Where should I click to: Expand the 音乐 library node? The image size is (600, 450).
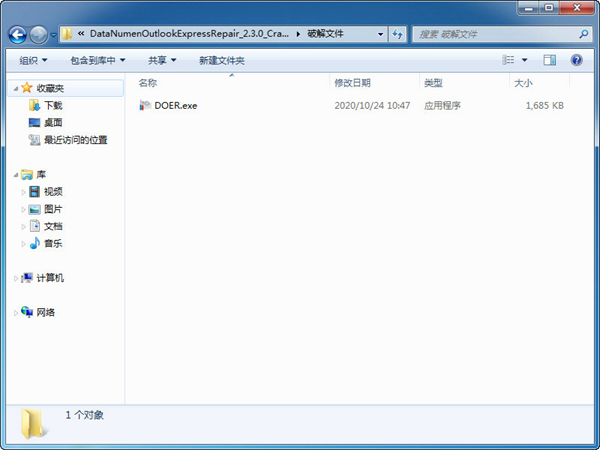click(23, 244)
